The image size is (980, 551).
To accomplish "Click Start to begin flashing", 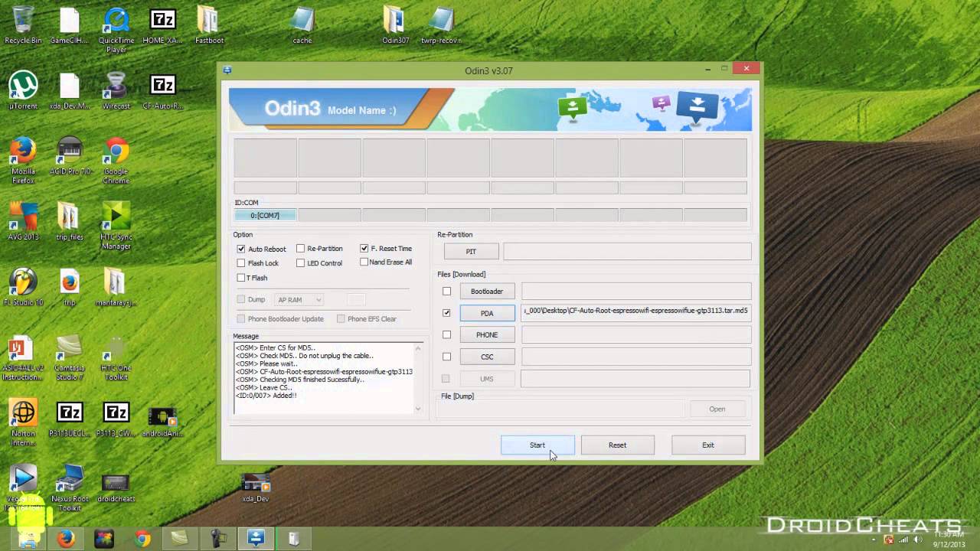I will coord(537,445).
